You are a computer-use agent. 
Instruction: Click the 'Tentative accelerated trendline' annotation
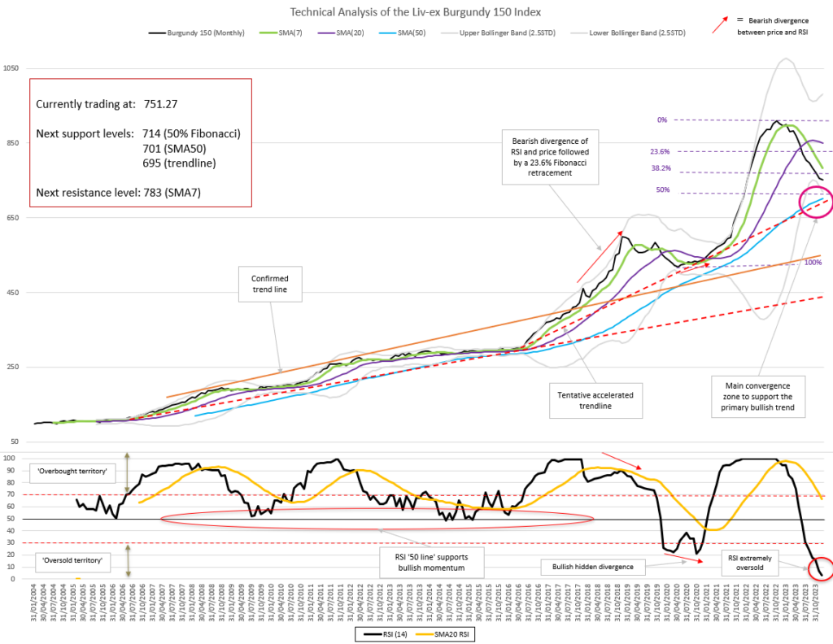pos(595,400)
